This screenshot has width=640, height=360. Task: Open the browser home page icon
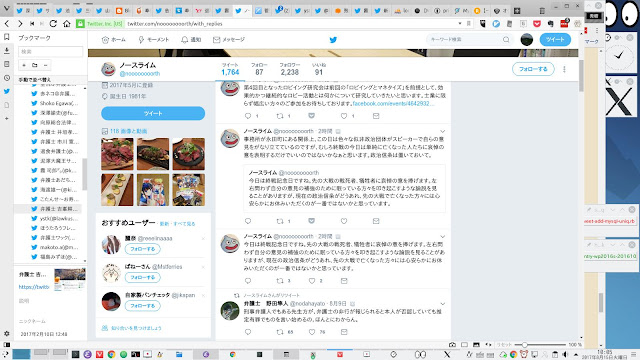pos(67,24)
